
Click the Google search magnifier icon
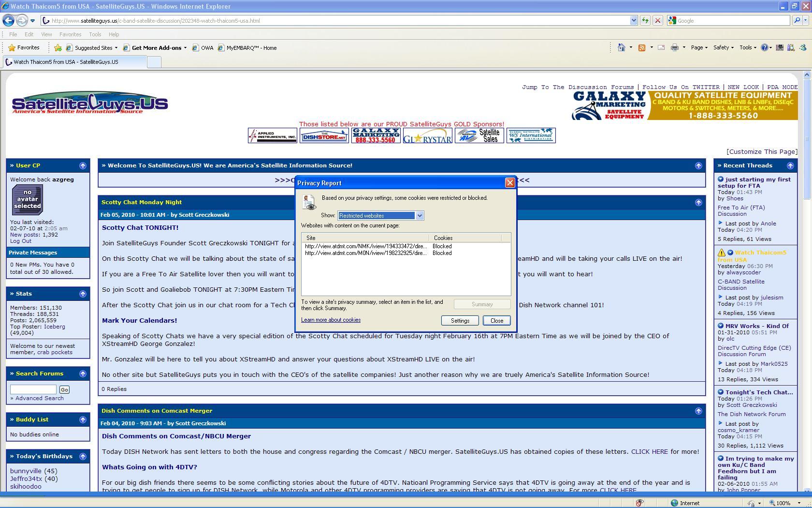[x=797, y=20]
